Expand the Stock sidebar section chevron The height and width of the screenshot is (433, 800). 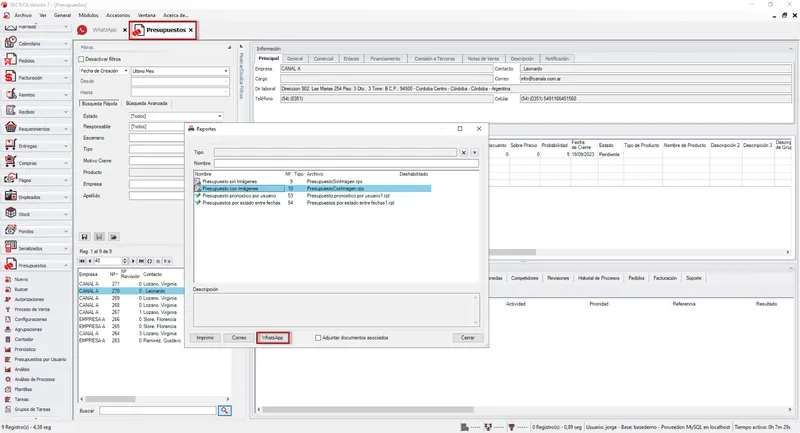pos(66,214)
